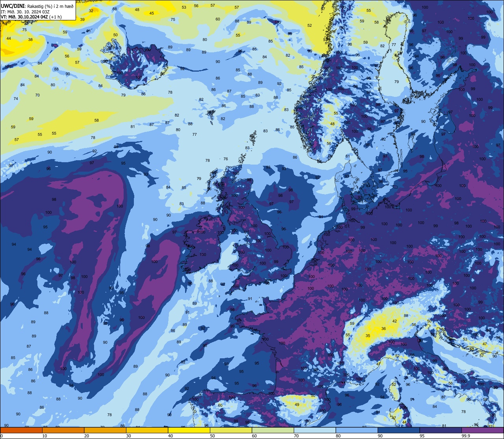504x439 pixels.
Task: Click the humidity value '49' over Spain
Action: [297, 405]
